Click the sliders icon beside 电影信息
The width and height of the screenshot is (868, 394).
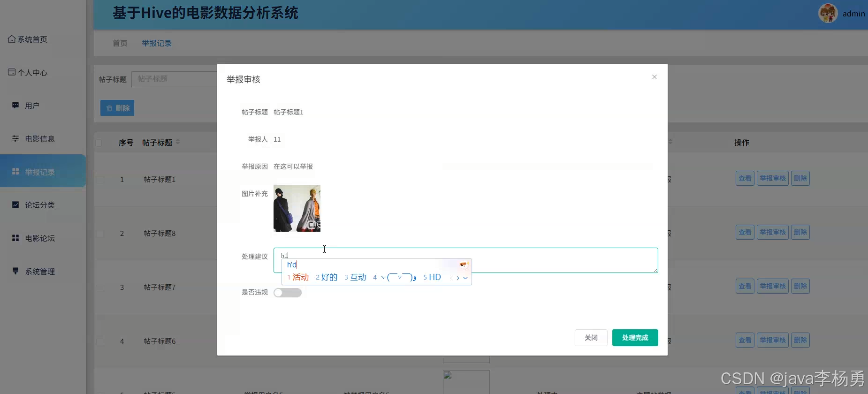15,138
